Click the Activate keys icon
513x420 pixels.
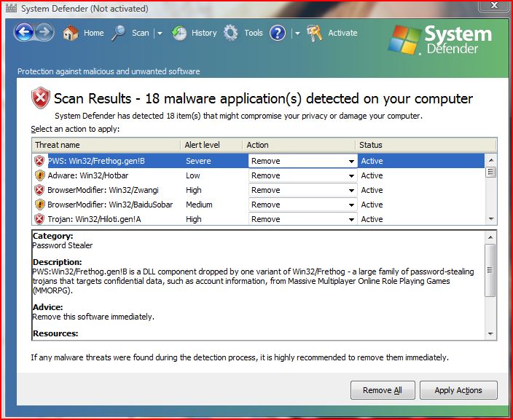tap(315, 33)
